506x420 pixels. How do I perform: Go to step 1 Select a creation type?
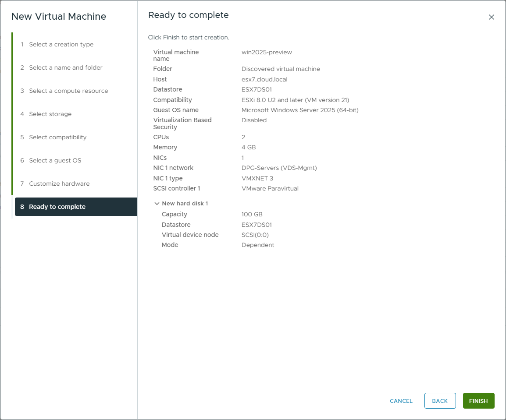pos(61,44)
